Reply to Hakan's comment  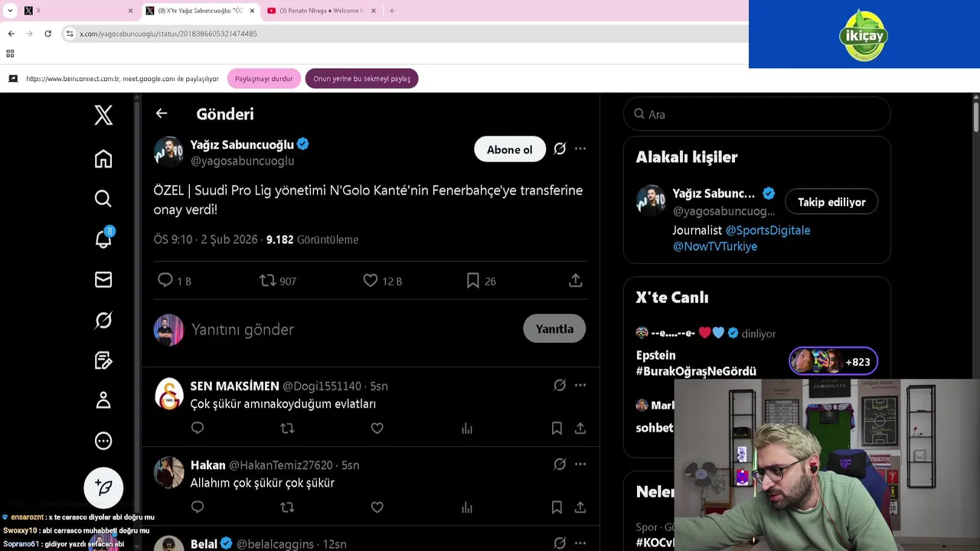point(198,507)
